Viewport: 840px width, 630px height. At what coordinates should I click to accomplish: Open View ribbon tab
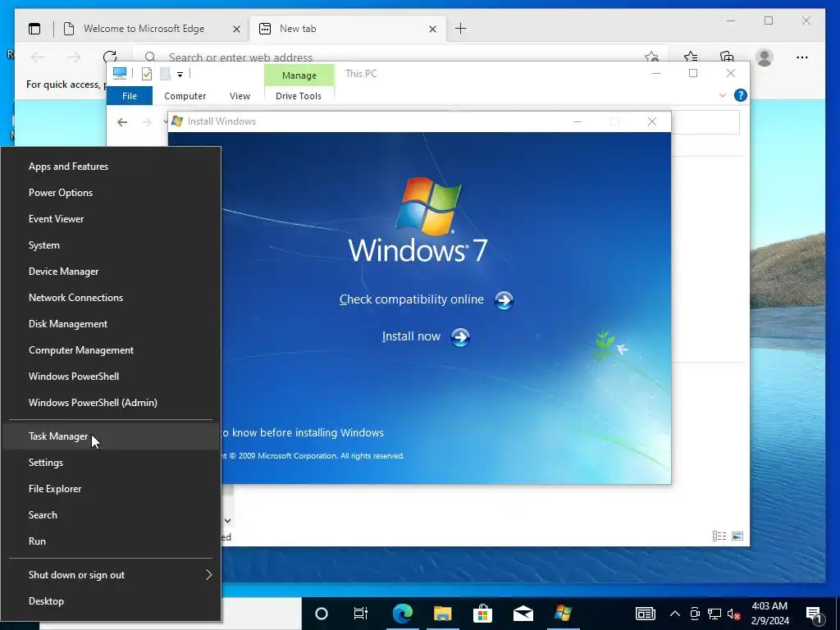click(240, 96)
